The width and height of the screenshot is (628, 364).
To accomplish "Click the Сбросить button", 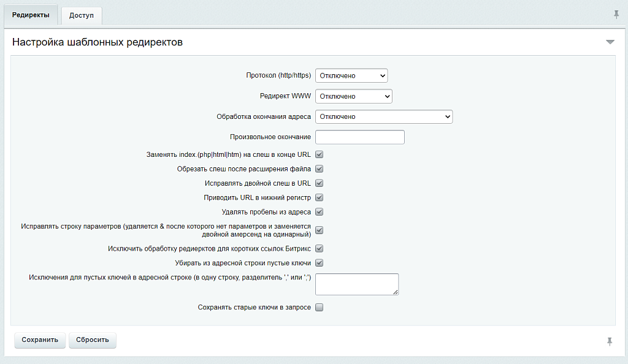I will 92,340.
